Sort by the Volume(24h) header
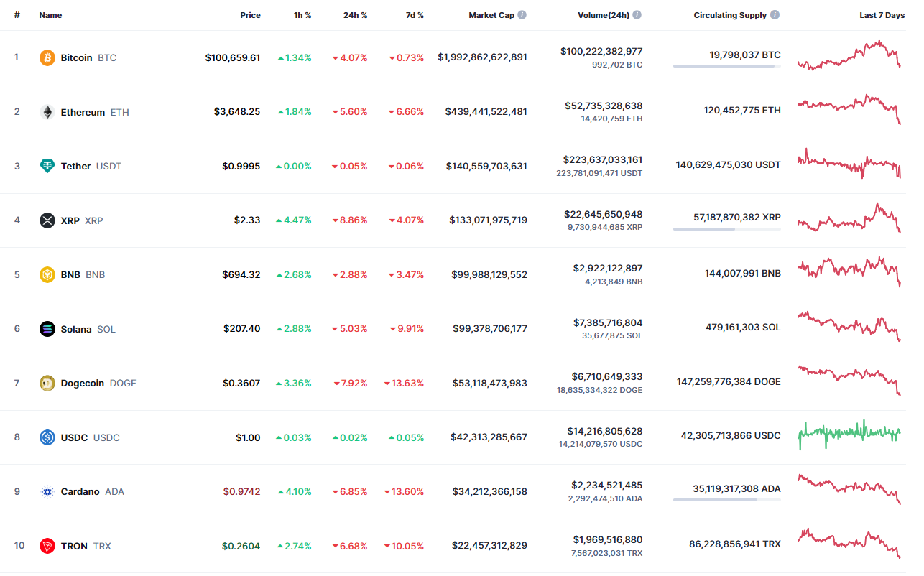 click(x=604, y=15)
